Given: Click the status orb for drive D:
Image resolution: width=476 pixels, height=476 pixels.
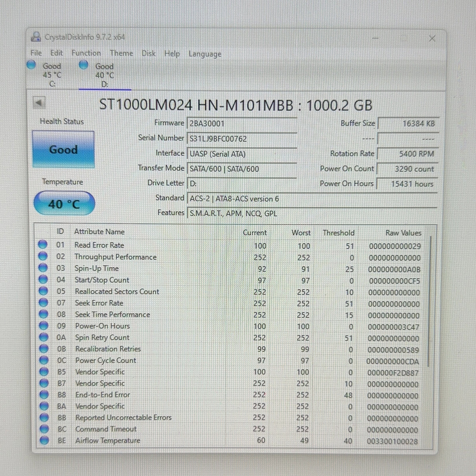Looking at the screenshot, I should 84,65.
